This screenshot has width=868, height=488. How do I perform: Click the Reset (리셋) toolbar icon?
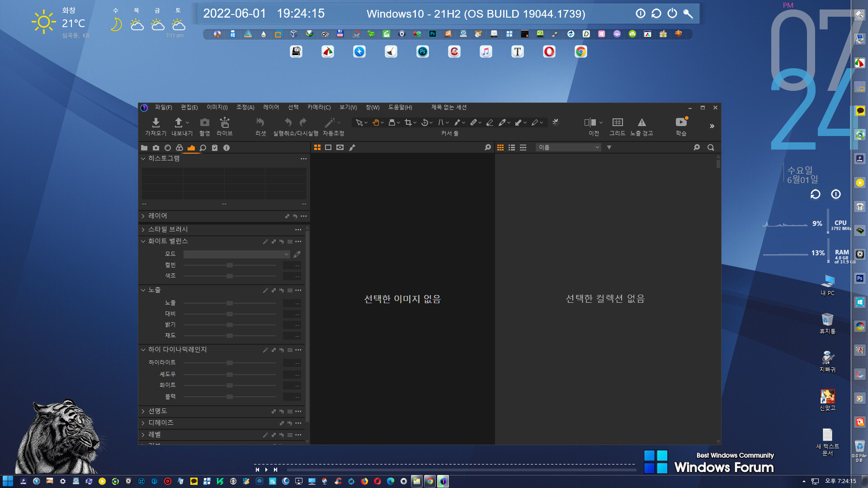click(x=260, y=122)
